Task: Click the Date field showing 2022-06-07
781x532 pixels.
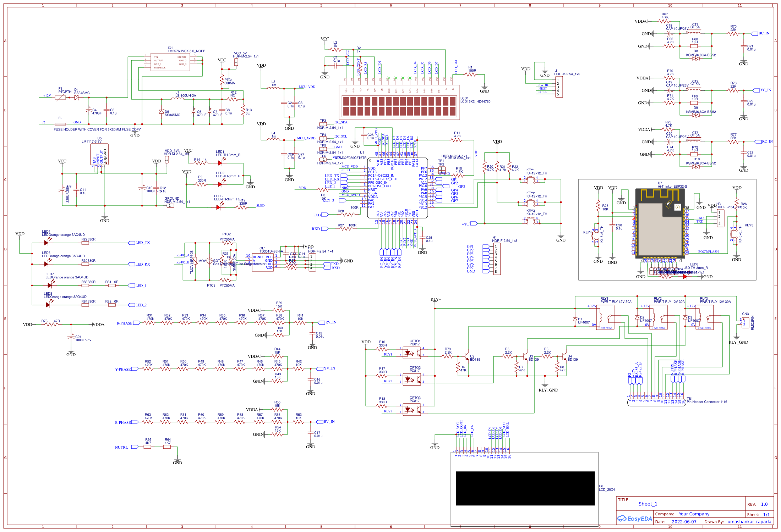Action: coord(684,522)
